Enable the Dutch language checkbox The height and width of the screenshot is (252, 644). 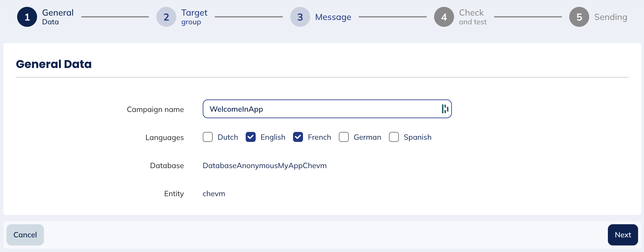click(x=208, y=137)
